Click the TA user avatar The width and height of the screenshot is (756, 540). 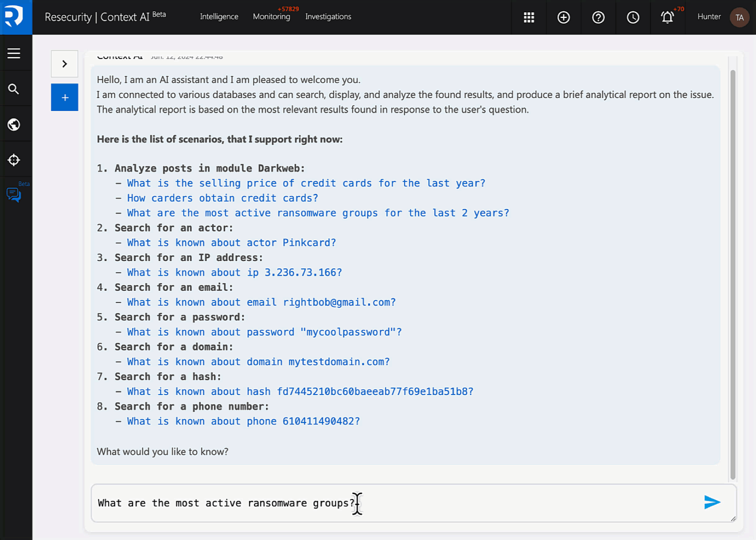739,17
